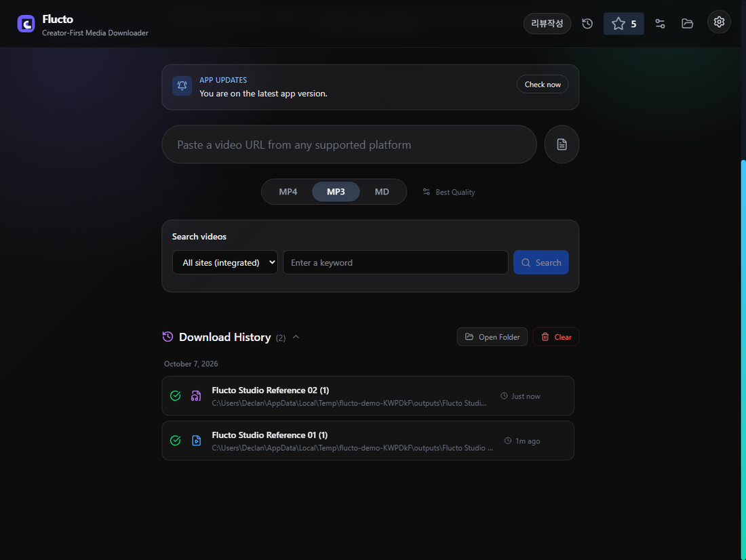The height and width of the screenshot is (560, 746).
Task: Click audio file icon for Studio Reference 02
Action: (x=196, y=396)
